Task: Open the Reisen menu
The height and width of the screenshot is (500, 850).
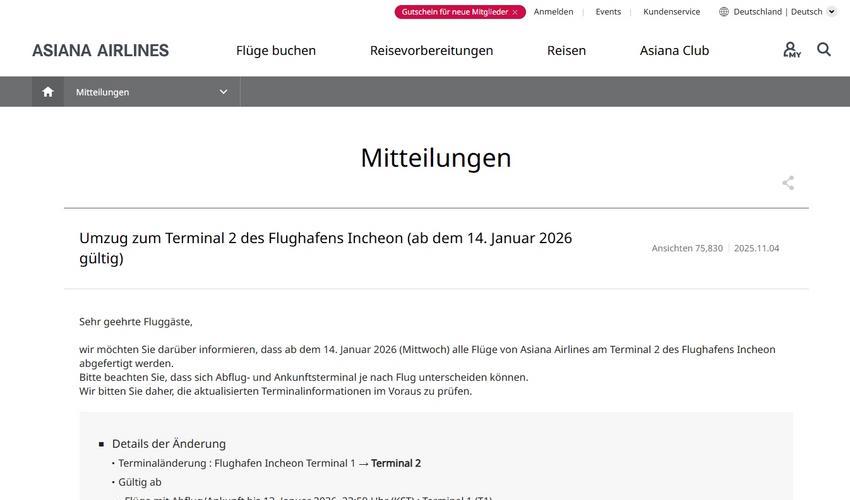Action: pos(566,50)
